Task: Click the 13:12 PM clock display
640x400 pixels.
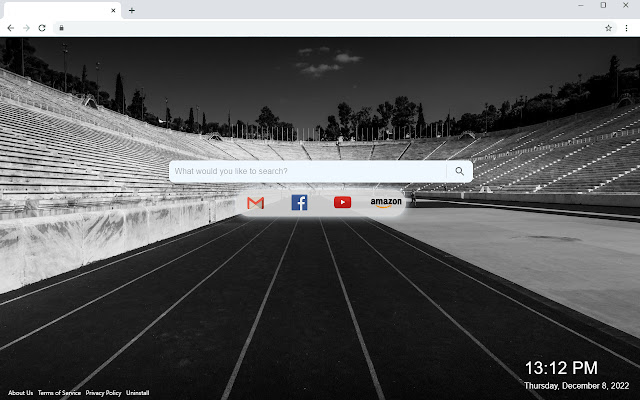Action: coord(561,368)
